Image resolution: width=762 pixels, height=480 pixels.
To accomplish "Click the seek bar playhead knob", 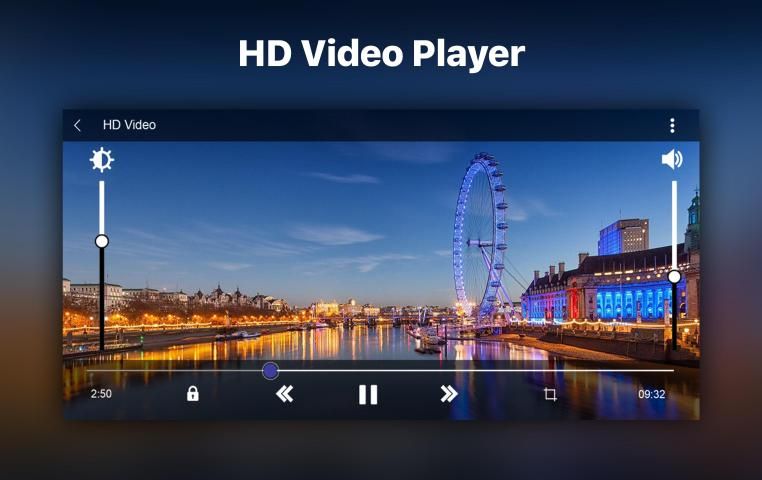I will click(x=270, y=371).
